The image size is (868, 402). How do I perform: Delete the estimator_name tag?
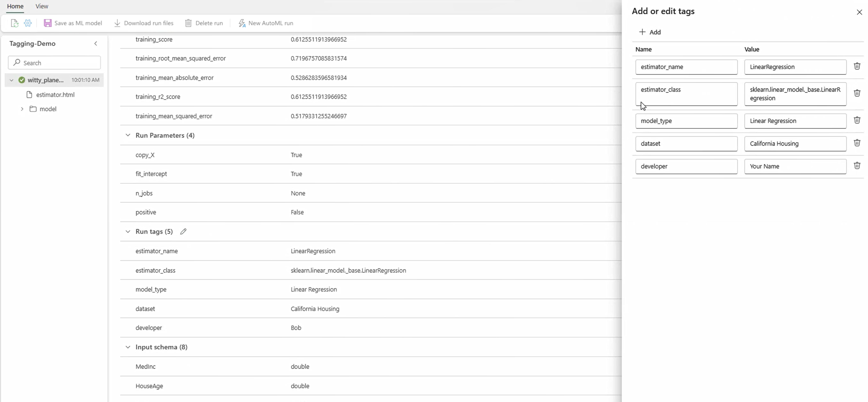[857, 66]
